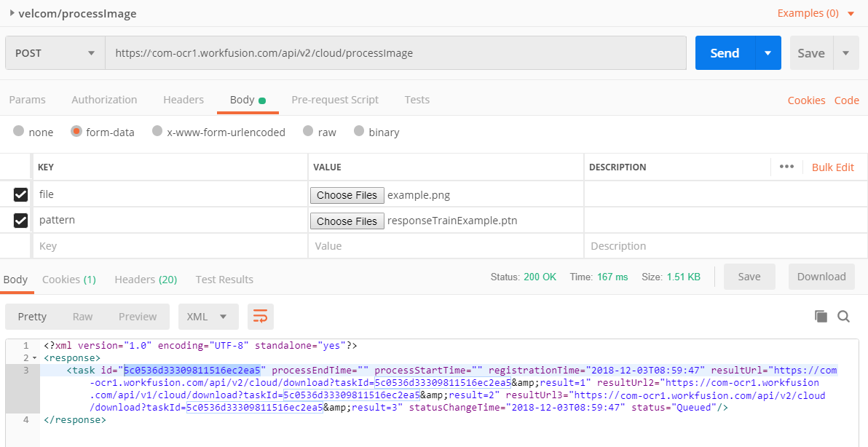
Task: Click the Bulk Edit link
Action: tap(832, 167)
